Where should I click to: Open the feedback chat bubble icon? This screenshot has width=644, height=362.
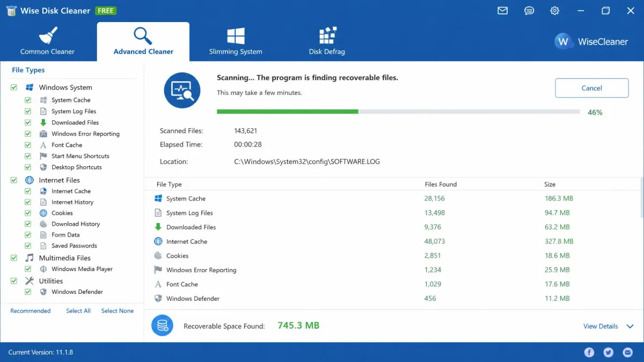(529, 11)
